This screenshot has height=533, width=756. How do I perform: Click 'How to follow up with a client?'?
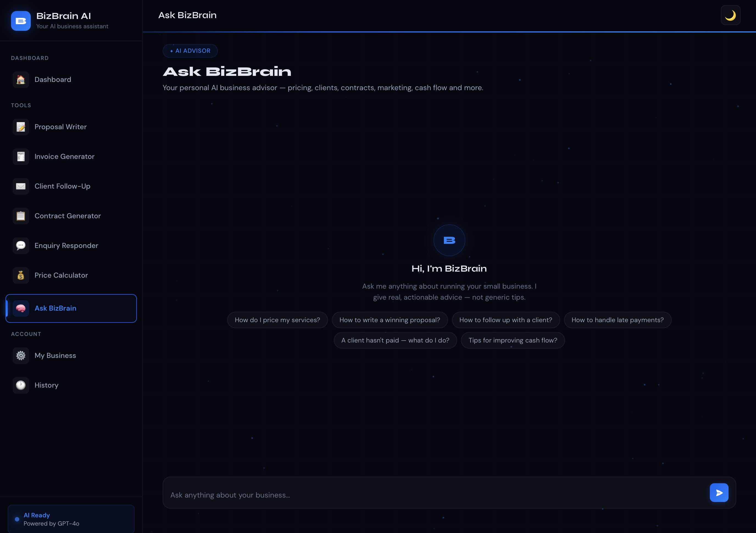[x=506, y=320]
